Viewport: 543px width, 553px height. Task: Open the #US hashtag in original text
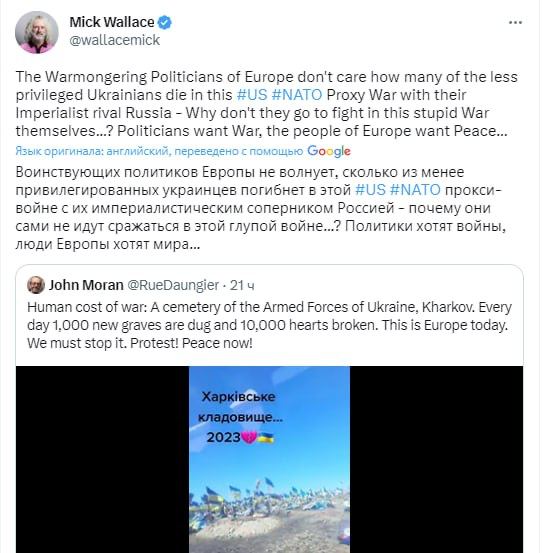click(252, 95)
